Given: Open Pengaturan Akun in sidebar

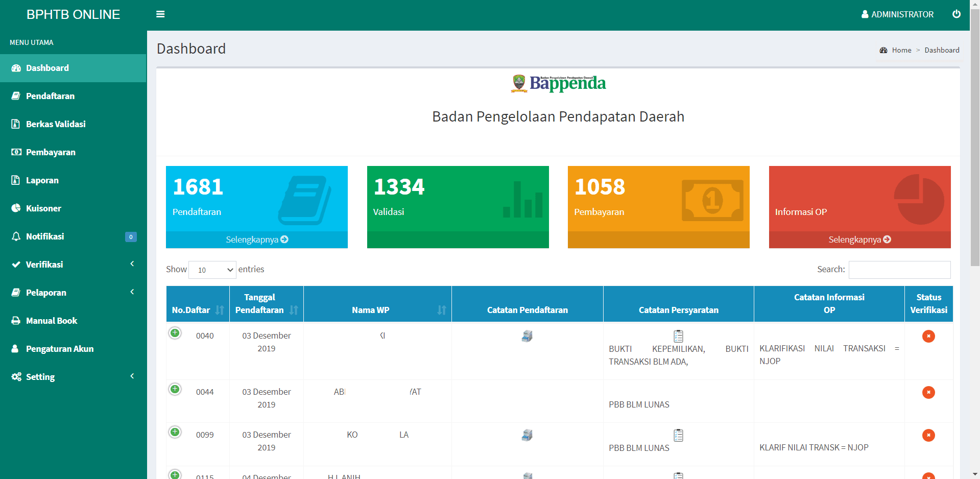Looking at the screenshot, I should tap(73, 349).
